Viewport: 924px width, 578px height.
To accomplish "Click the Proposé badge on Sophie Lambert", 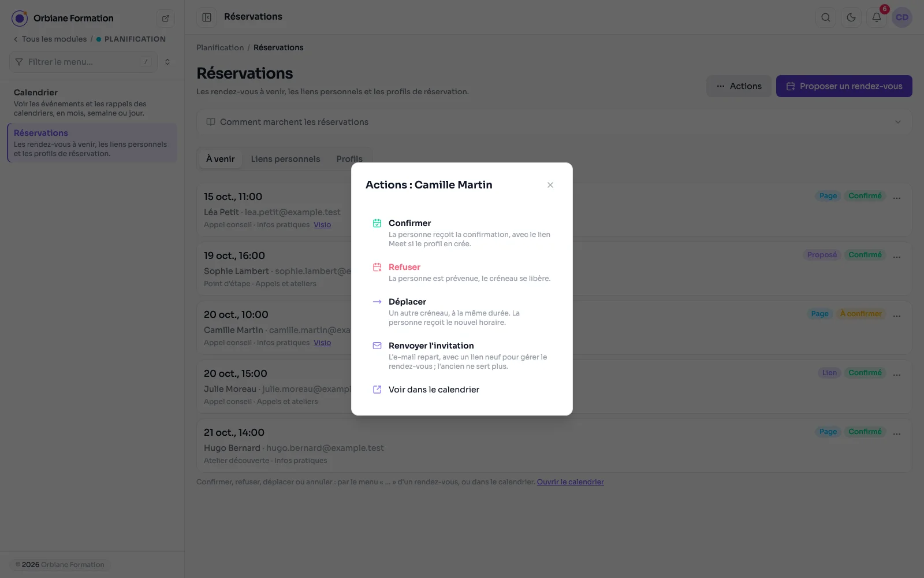I will point(822,255).
